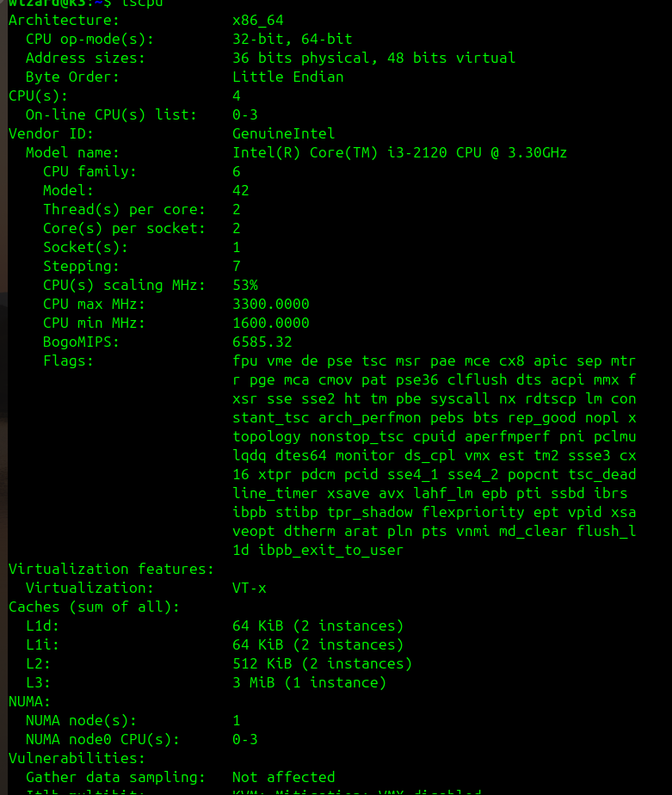
Task: Click the VT-x virtualization value
Action: click(249, 589)
